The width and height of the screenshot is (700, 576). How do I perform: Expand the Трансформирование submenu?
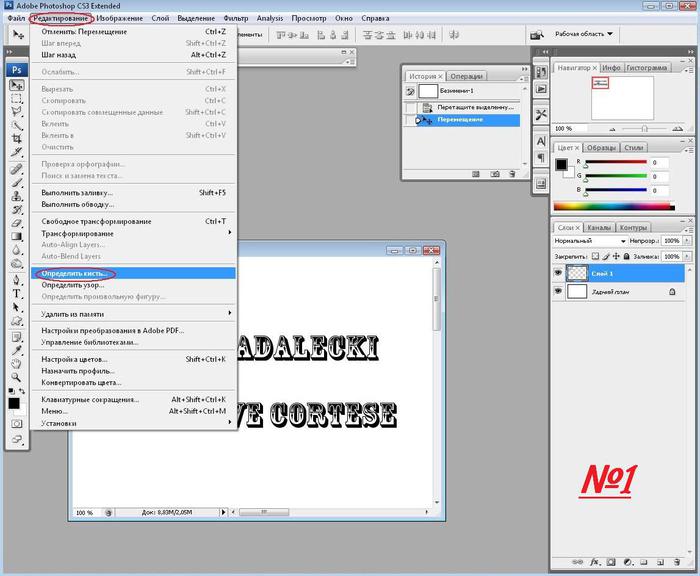(x=134, y=233)
